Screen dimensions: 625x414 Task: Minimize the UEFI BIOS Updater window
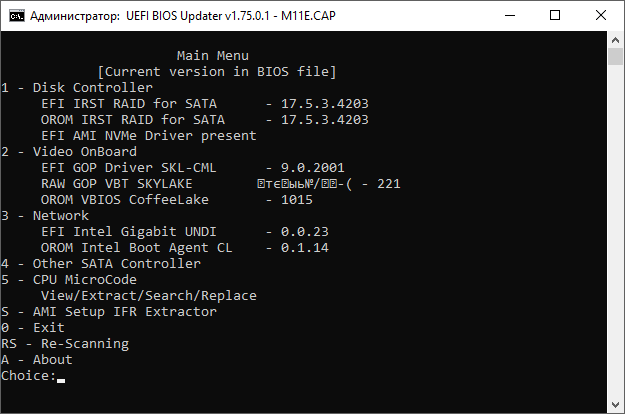click(x=510, y=16)
